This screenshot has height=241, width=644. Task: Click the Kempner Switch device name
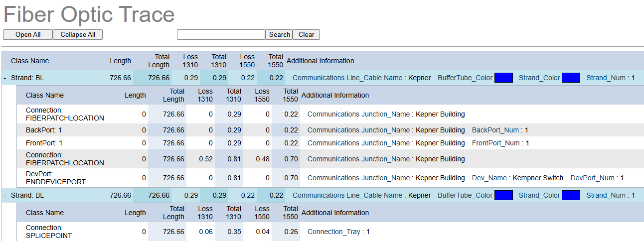[x=538, y=178]
